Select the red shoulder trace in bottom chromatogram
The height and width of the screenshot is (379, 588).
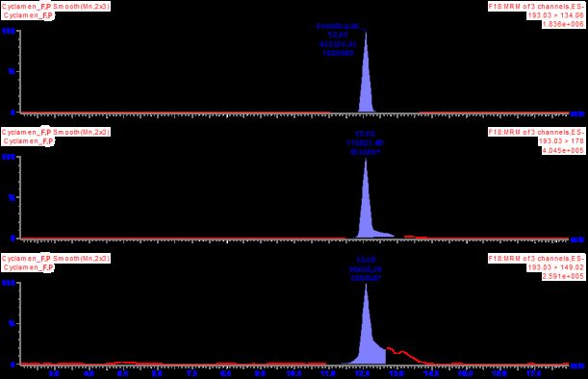[x=407, y=355]
